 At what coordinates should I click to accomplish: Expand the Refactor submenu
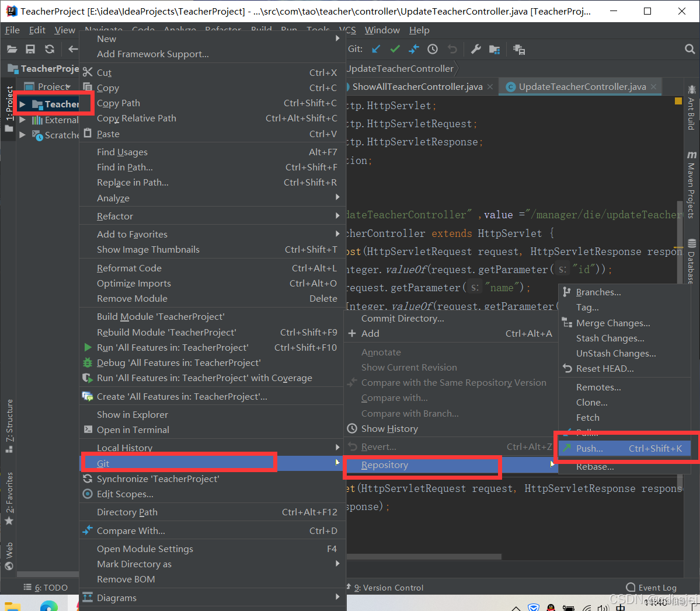(x=213, y=216)
